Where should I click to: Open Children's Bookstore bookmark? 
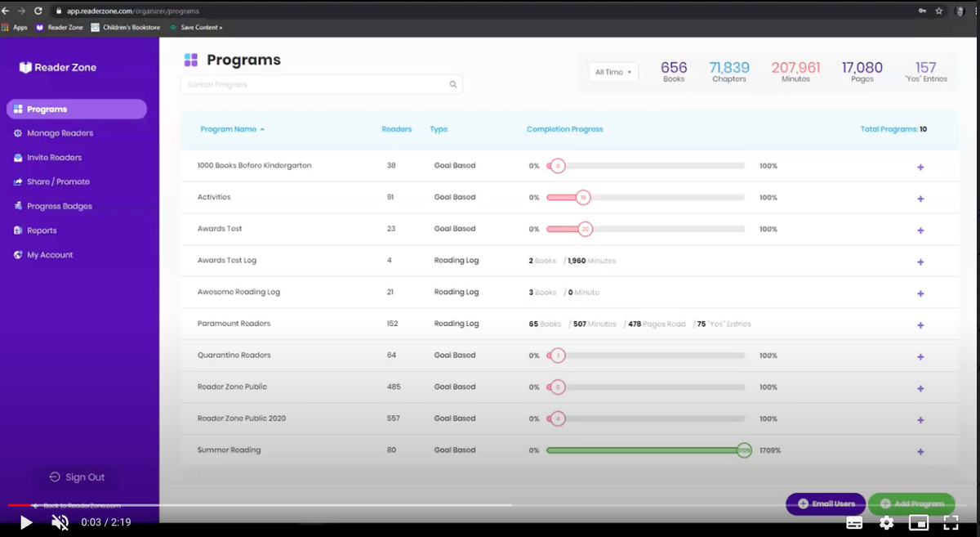pos(126,27)
